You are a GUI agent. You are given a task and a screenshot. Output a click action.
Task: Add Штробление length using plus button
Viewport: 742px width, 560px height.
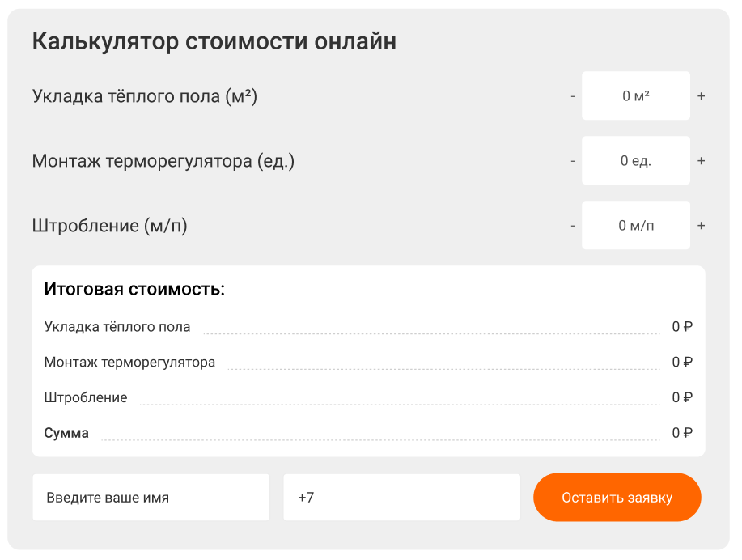[701, 226]
